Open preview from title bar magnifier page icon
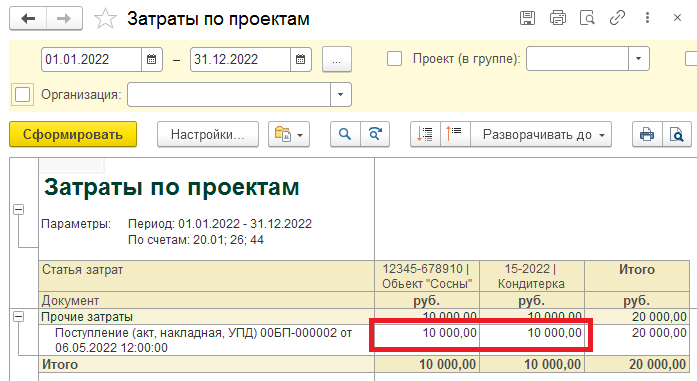697x381 pixels. [587, 18]
